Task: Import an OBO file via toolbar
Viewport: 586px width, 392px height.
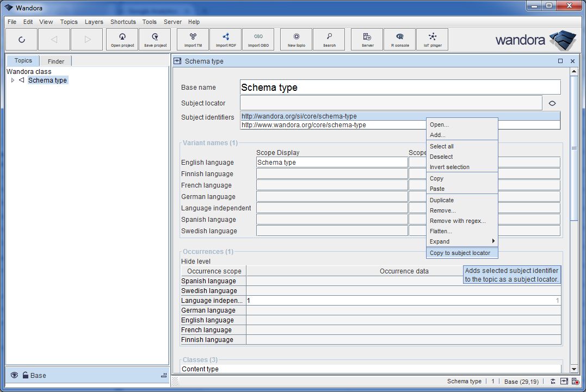Action: coord(258,39)
